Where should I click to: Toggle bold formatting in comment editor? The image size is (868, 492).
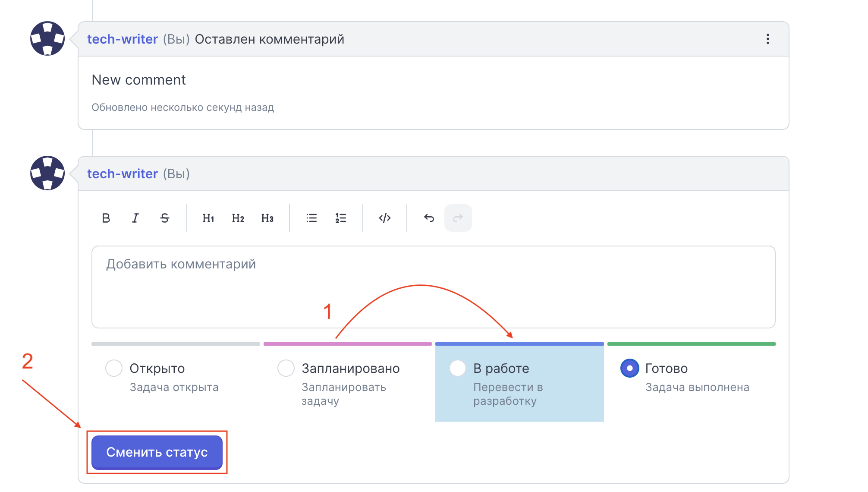pos(106,218)
